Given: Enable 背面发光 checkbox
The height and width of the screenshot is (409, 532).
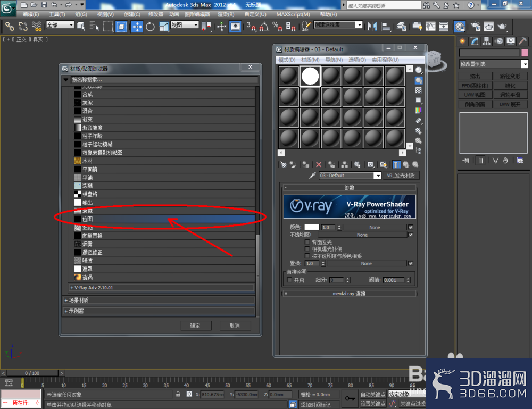Looking at the screenshot, I should pyautogui.click(x=307, y=242).
